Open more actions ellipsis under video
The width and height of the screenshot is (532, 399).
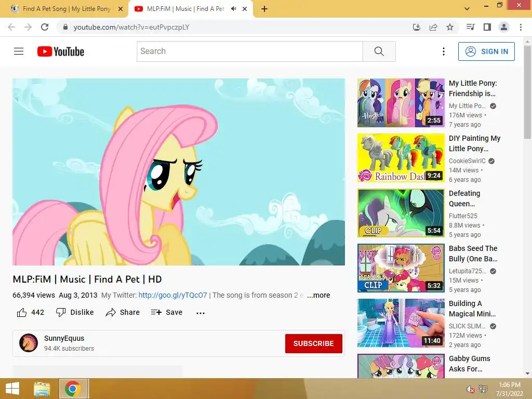[201, 313]
